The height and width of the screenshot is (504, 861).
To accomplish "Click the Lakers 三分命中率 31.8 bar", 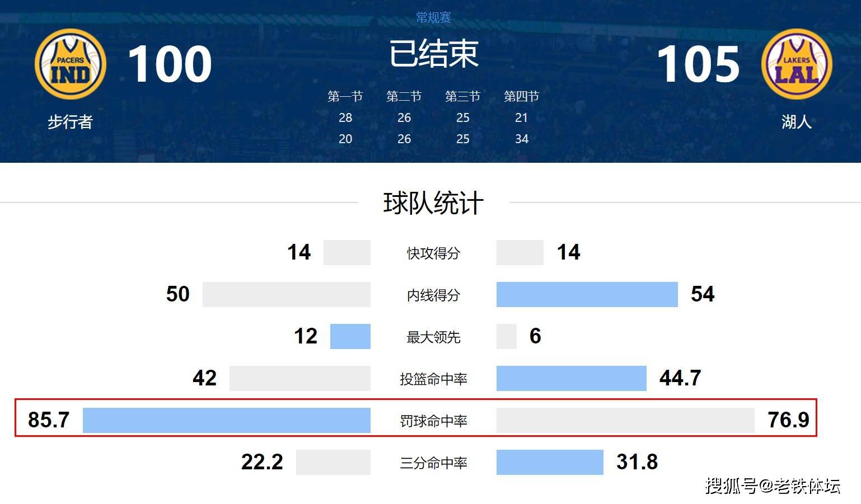I will pos(550,462).
